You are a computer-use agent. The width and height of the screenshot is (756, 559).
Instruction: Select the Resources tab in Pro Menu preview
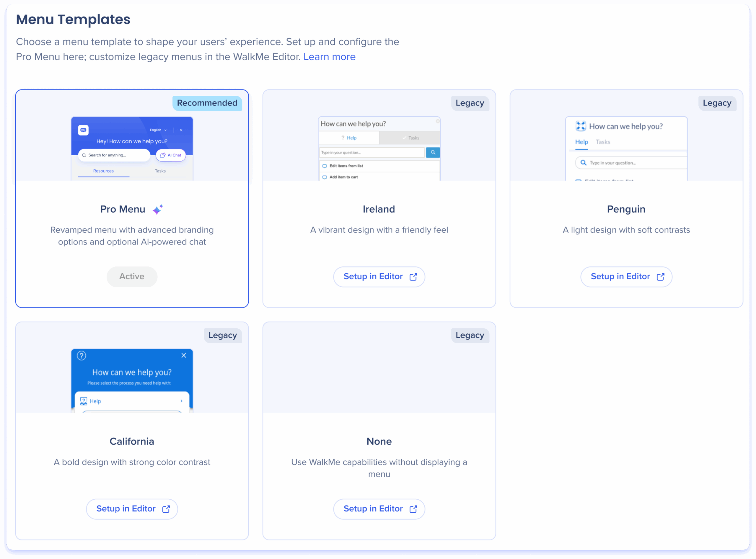click(104, 171)
